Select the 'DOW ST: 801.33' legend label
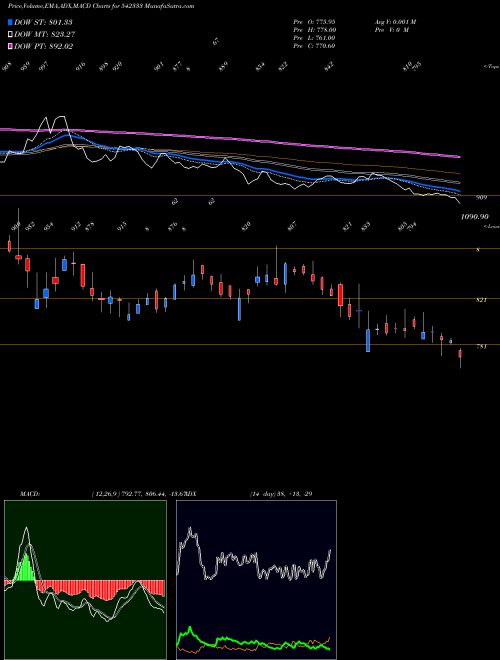Image resolution: width=500 pixels, height=660 pixels. point(43,22)
